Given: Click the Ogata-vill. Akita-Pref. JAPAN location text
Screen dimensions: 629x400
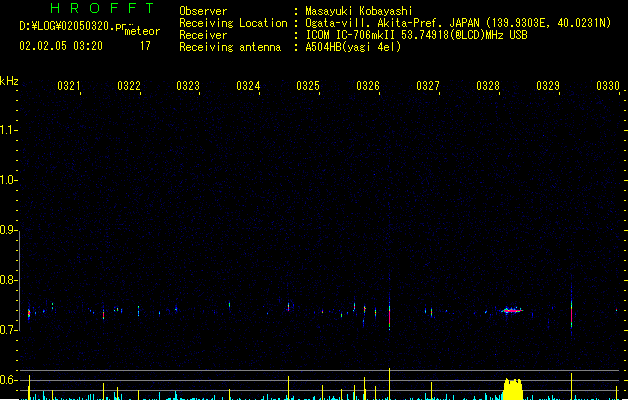Looking at the screenshot, I should pyautogui.click(x=458, y=23).
